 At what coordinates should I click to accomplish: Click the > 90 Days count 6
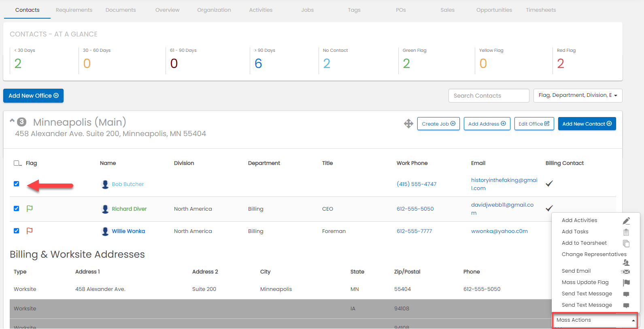(x=258, y=64)
